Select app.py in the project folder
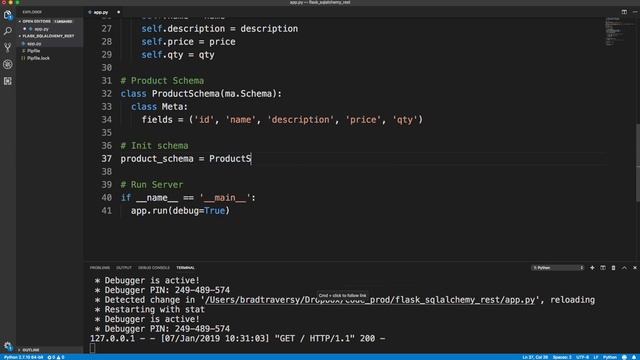Screen dimensions: 640x360 (34, 44)
